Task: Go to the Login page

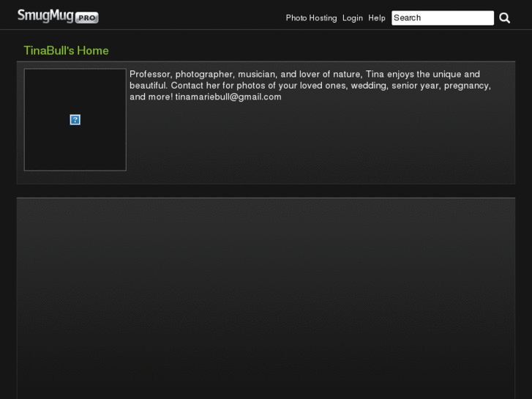Action: point(353,18)
